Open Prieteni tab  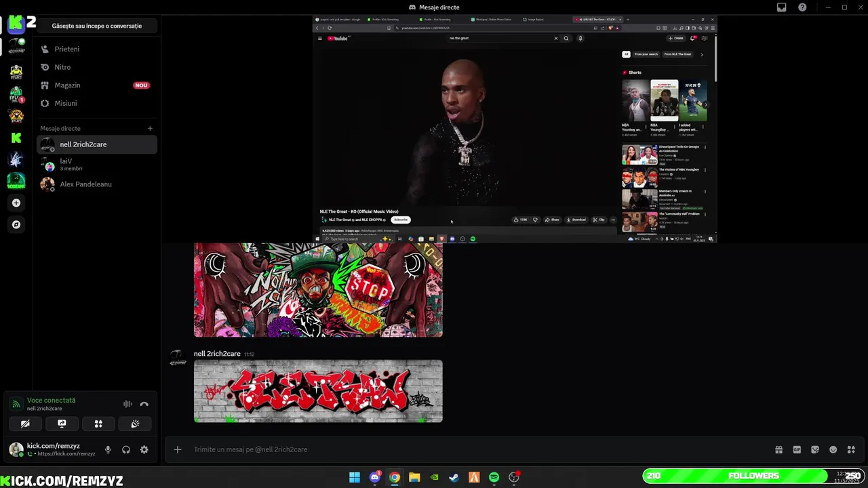pos(96,49)
